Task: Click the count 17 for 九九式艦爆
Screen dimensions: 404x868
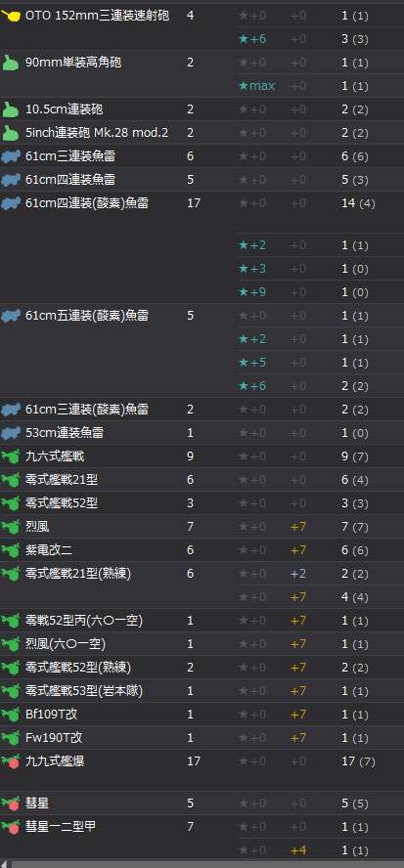Action: click(x=194, y=761)
